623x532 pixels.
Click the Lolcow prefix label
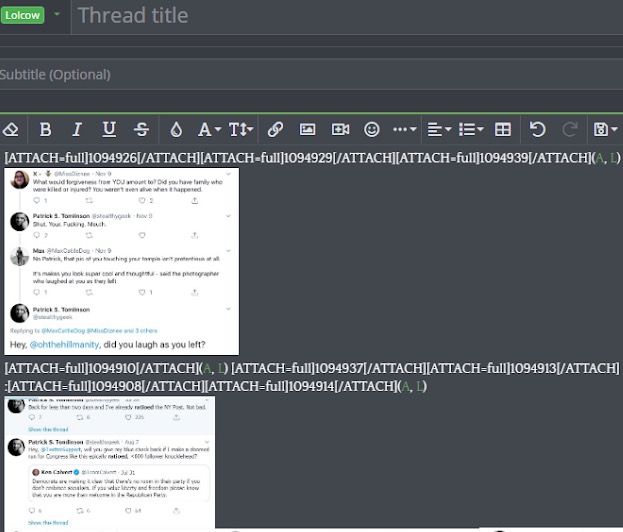coord(22,15)
